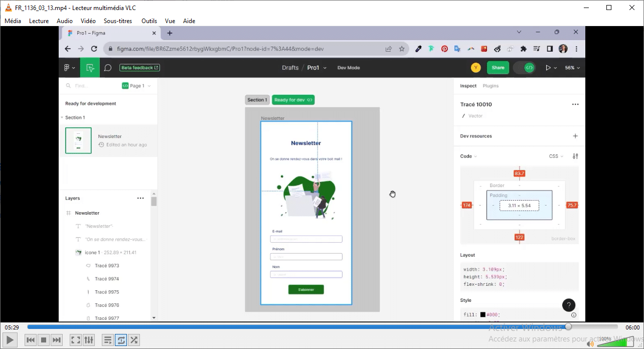The image size is (644, 349).
Task: Click the Share button in Figma
Action: [498, 68]
